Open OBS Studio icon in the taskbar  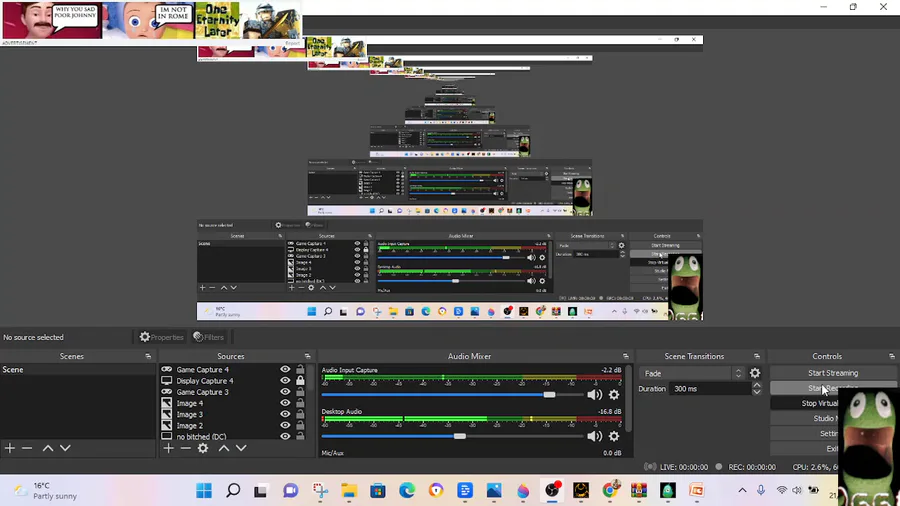tap(552, 490)
